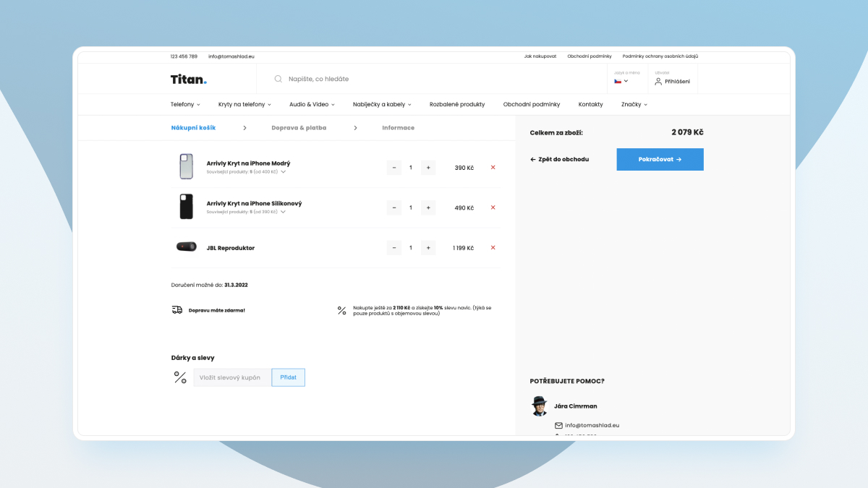Switch to the Nákupní košík step
Viewport: 868px width, 488px height.
pyautogui.click(x=193, y=128)
